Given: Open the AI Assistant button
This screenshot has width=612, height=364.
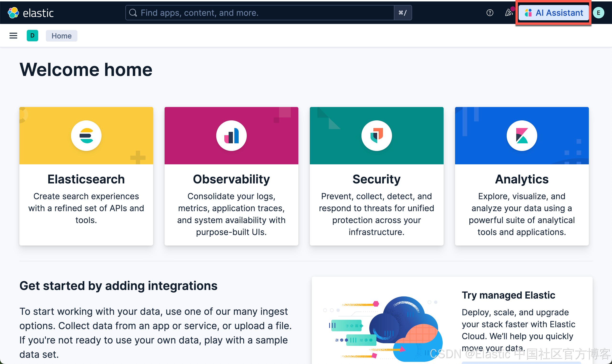Looking at the screenshot, I should tap(553, 13).
